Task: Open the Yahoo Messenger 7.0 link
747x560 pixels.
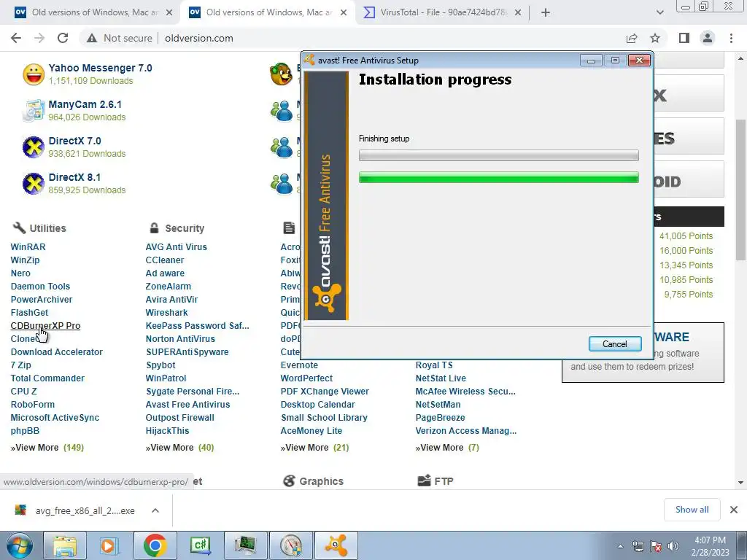Action: [x=100, y=68]
